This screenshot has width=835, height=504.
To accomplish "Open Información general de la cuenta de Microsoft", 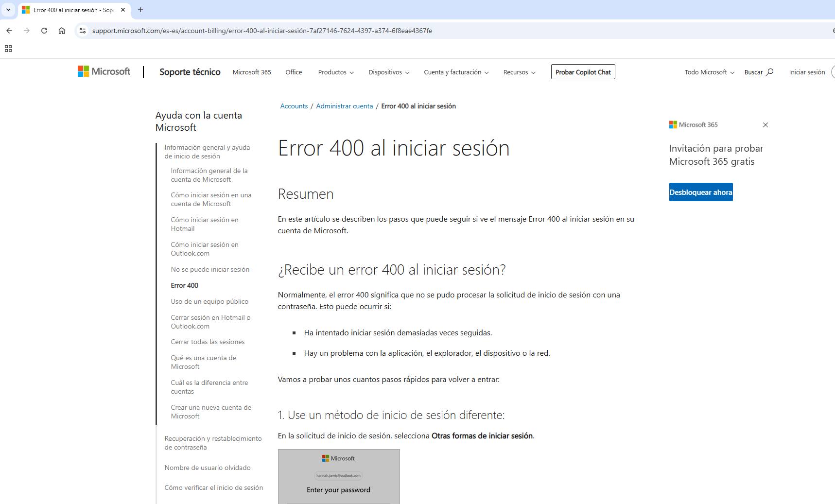I will coord(209,175).
